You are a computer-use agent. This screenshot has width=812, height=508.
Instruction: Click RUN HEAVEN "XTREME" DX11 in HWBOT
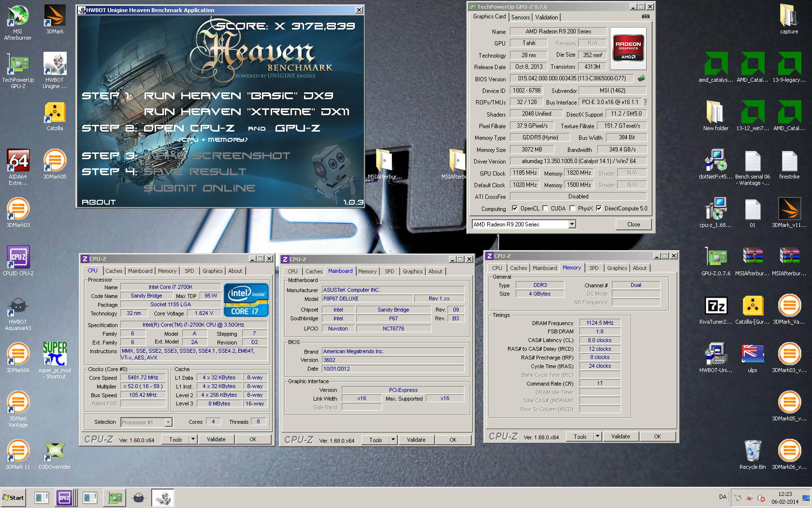(246, 112)
